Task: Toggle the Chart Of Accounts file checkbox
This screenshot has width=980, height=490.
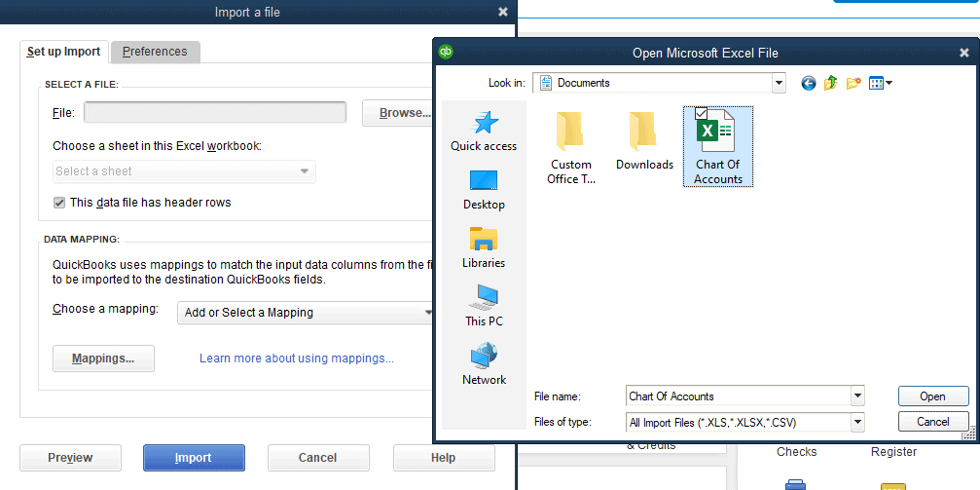Action: (701, 113)
